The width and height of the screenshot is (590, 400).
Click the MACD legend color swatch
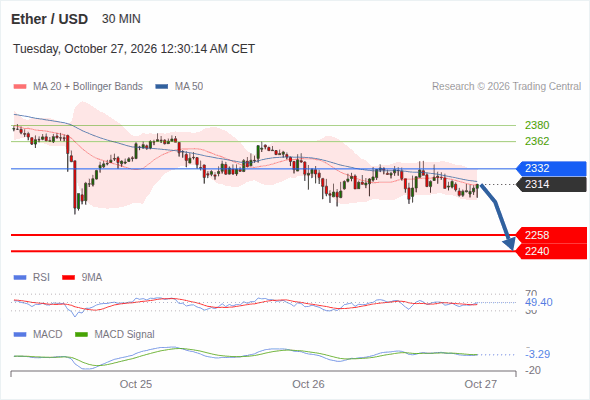[x=20, y=335]
